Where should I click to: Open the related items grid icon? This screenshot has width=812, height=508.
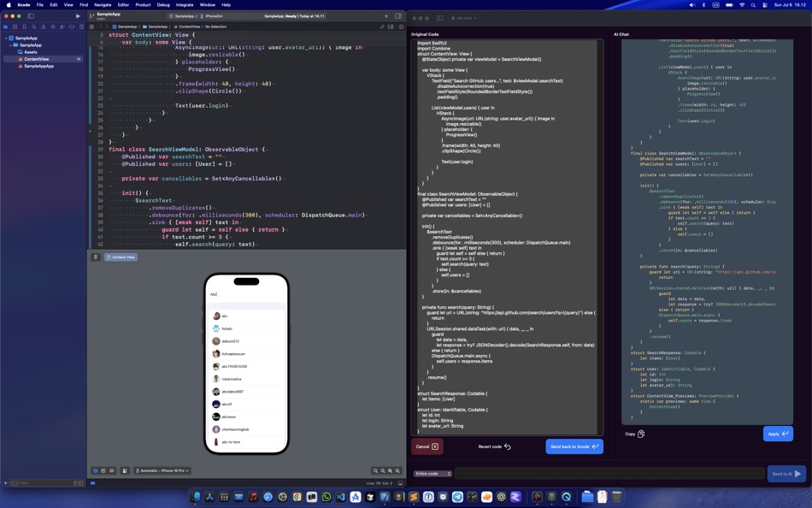click(x=92, y=27)
